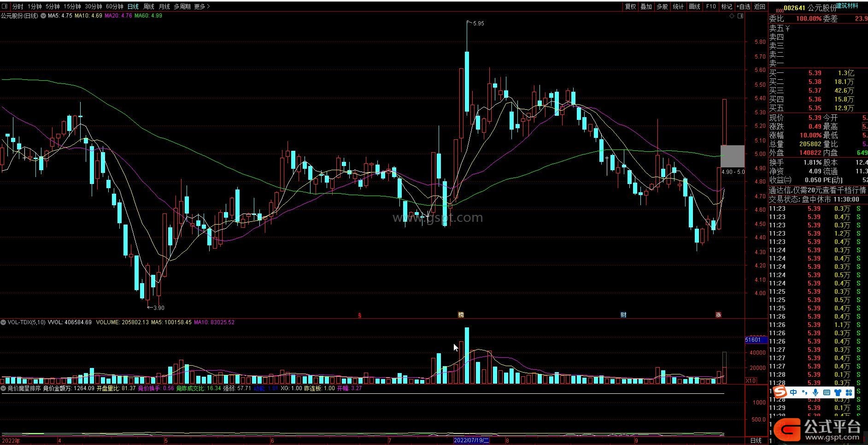Click the 换手 value 1.81%
The image size is (868, 445).
coord(812,162)
